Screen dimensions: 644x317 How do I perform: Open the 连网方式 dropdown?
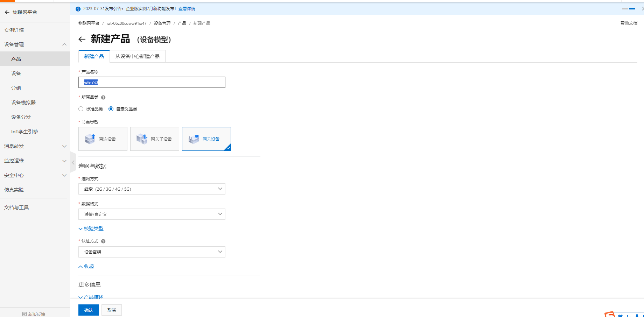pyautogui.click(x=152, y=189)
